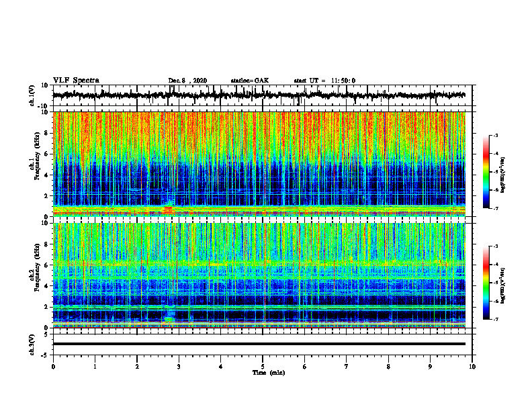
Task: Click the time axis tick label '0'
Action: (x=53, y=367)
